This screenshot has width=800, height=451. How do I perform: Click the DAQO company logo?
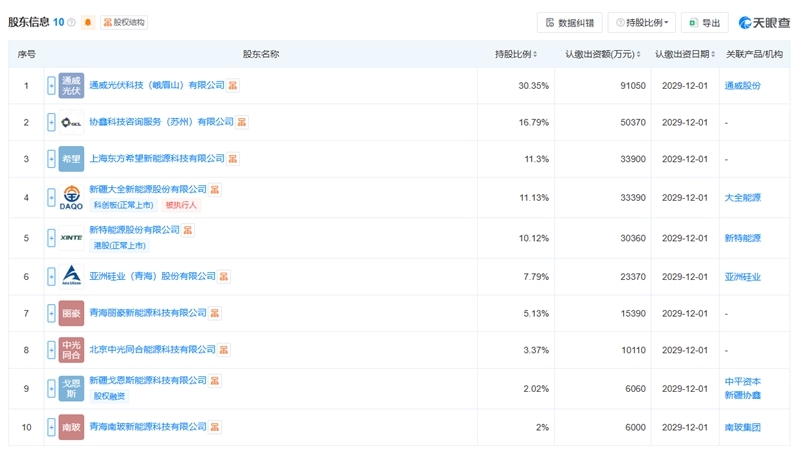pos(72,198)
